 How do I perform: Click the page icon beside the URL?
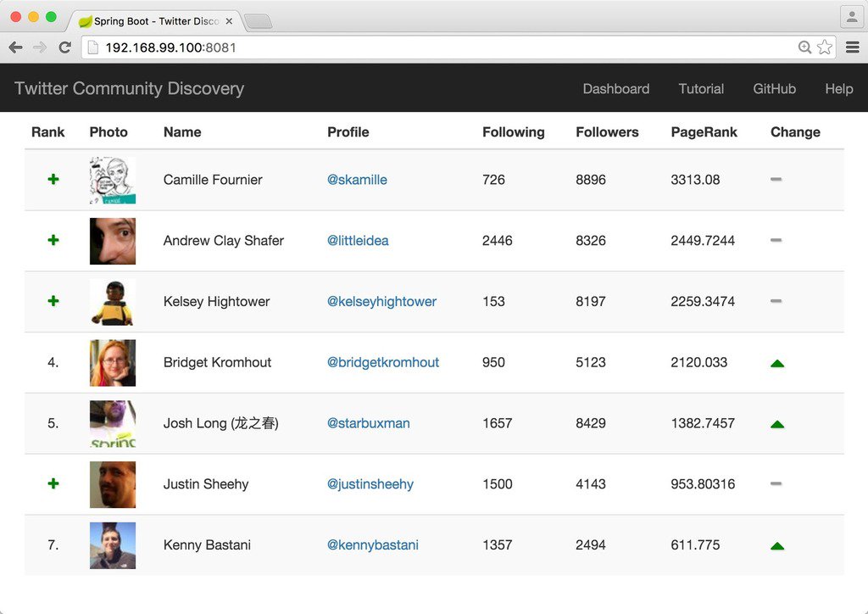93,47
